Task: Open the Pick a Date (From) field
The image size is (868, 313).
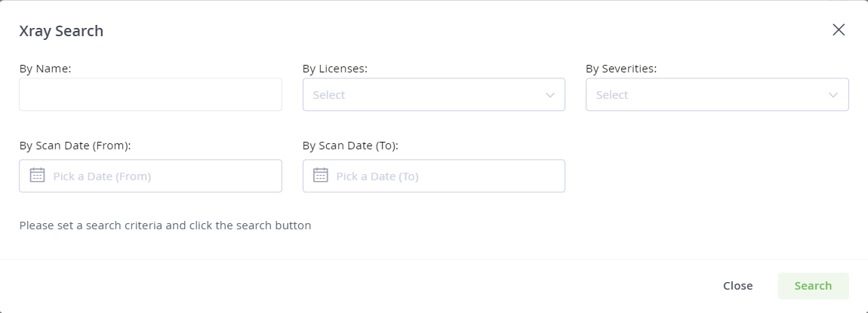Action: coord(150,176)
